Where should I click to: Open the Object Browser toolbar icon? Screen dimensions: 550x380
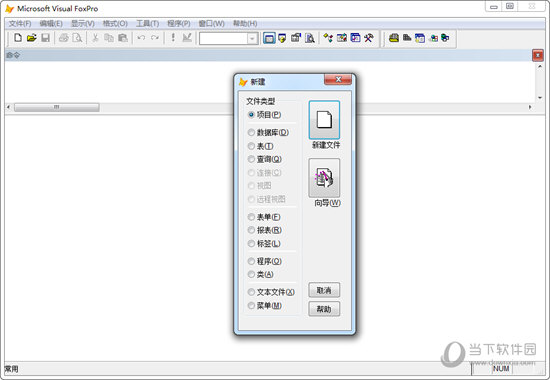pyautogui.click(x=342, y=38)
